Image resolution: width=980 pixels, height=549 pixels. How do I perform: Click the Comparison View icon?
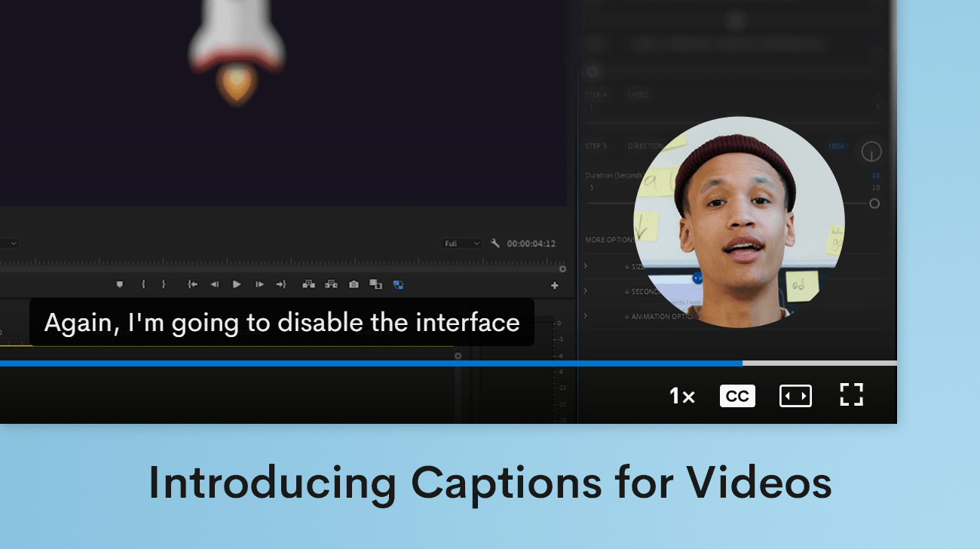pyautogui.click(x=375, y=285)
